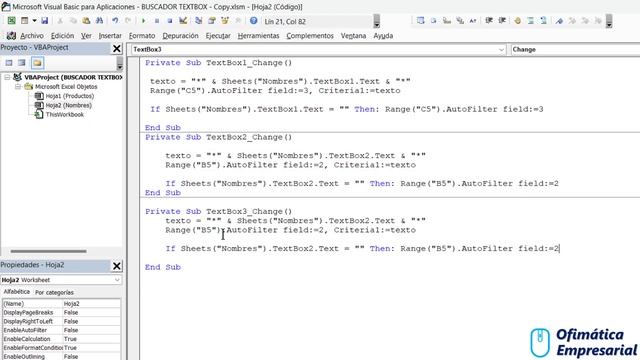Close the Proyecto - VBAProject panel
Viewport: 640px width, 360px height.
(117, 48)
